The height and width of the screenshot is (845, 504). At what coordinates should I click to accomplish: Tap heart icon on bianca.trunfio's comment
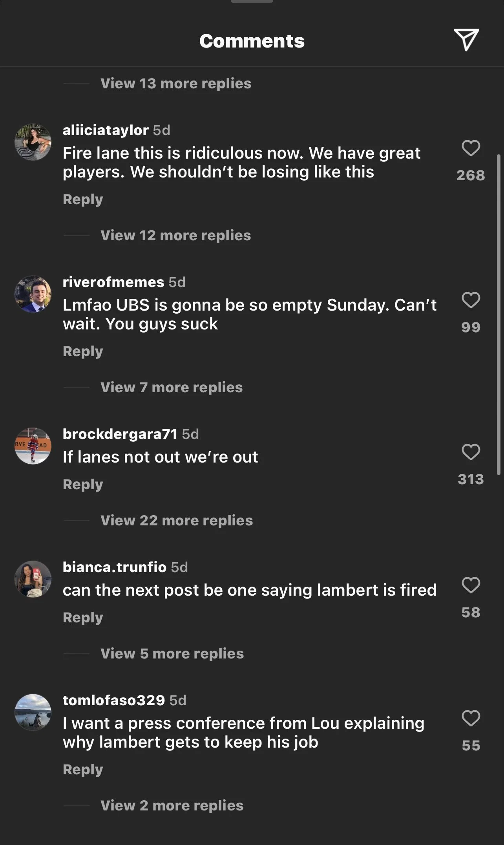(x=471, y=585)
